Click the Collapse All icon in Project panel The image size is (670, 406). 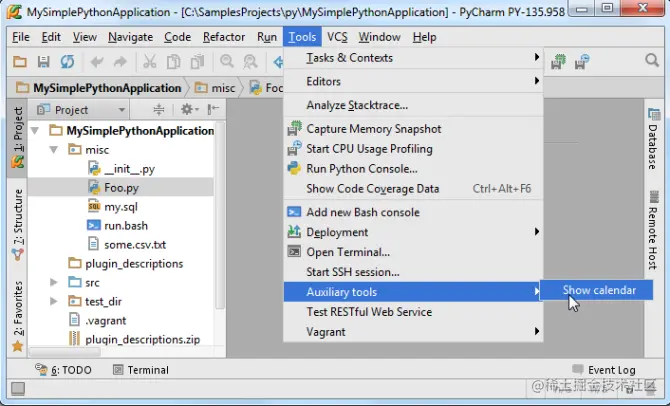click(159, 110)
